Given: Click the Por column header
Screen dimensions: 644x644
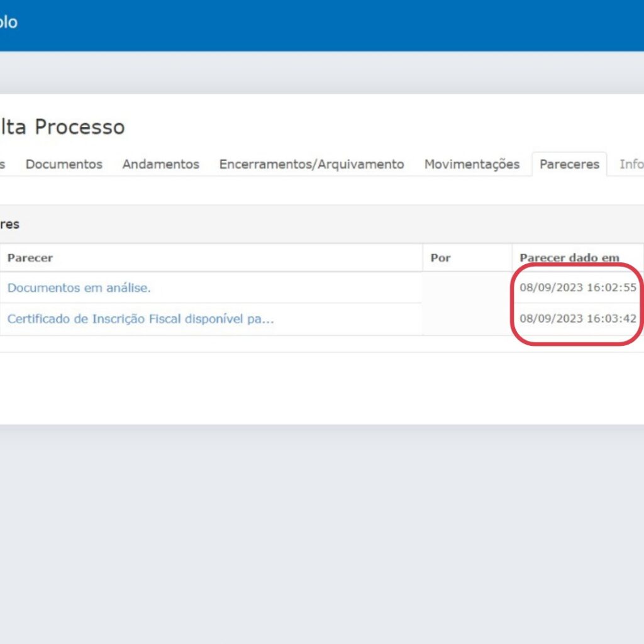Looking at the screenshot, I should 440,258.
